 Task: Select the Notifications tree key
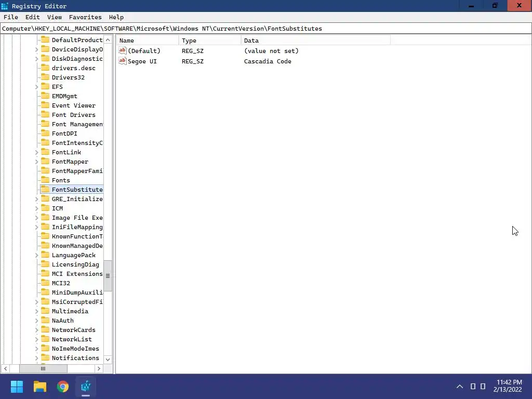75,358
